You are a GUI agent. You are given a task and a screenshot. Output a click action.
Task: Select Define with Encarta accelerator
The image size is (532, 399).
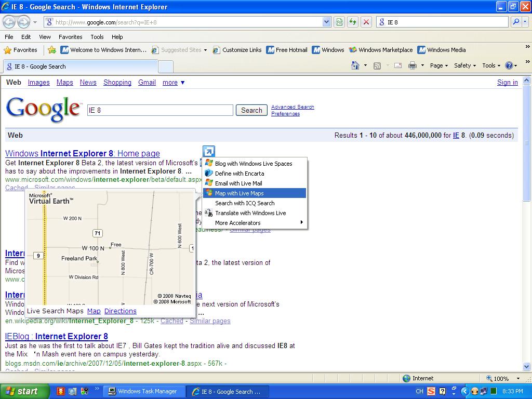(x=255, y=174)
